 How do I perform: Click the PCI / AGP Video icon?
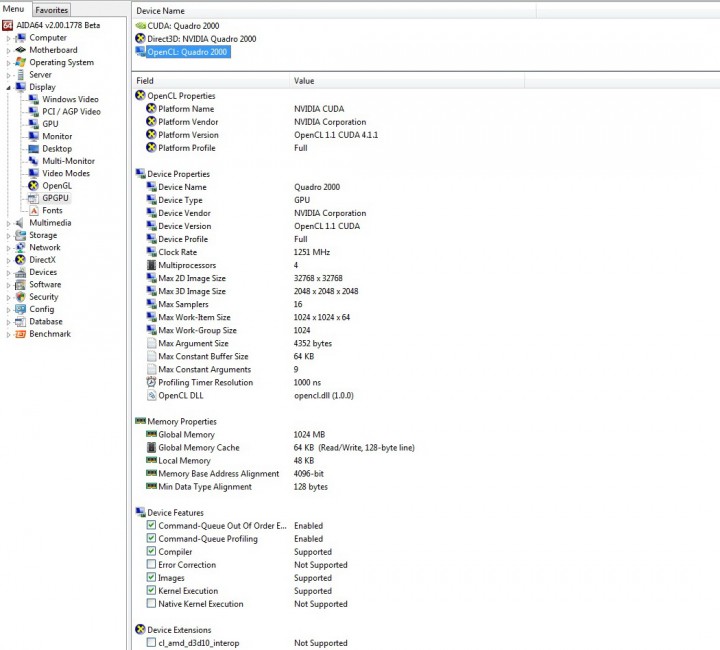pyautogui.click(x=34, y=112)
